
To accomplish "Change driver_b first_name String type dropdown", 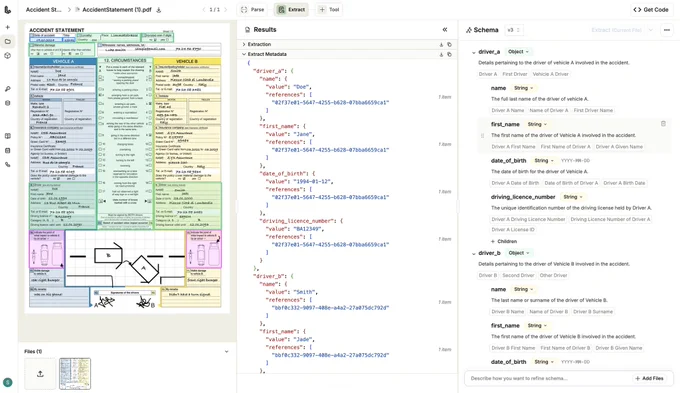I will click(537, 325).
